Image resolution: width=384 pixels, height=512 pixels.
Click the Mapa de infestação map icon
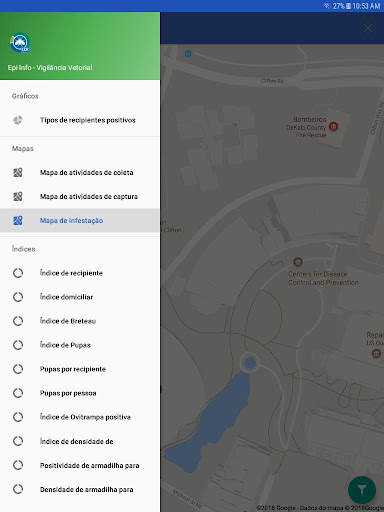18,220
